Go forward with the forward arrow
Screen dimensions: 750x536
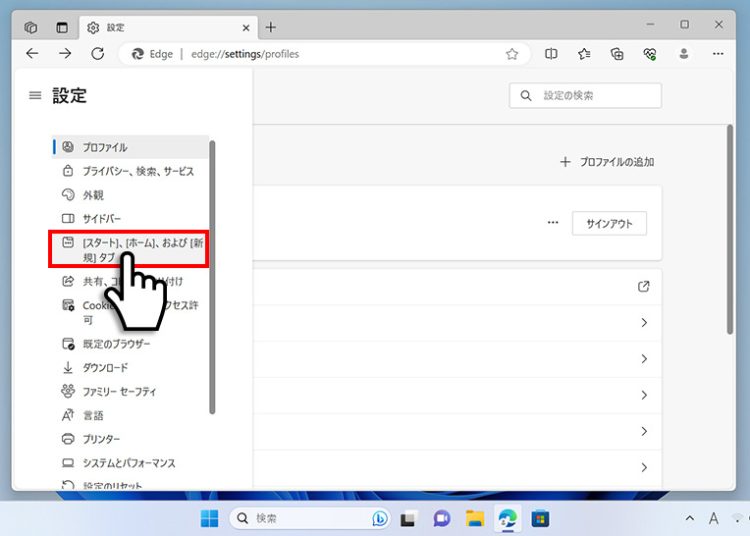point(65,54)
